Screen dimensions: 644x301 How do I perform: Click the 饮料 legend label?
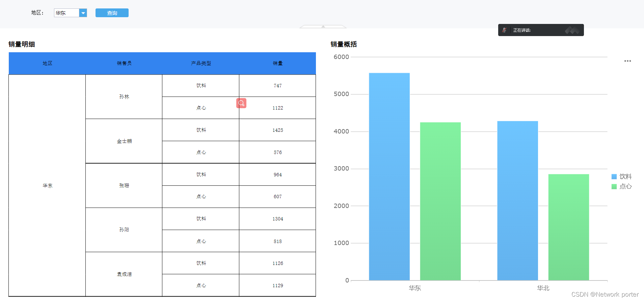625,177
